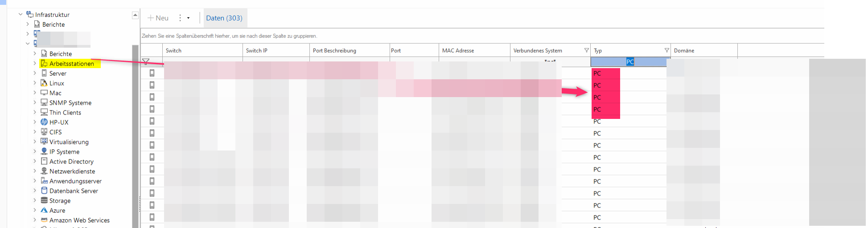
Task: Click the HP-UX logo icon
Action: [44, 122]
